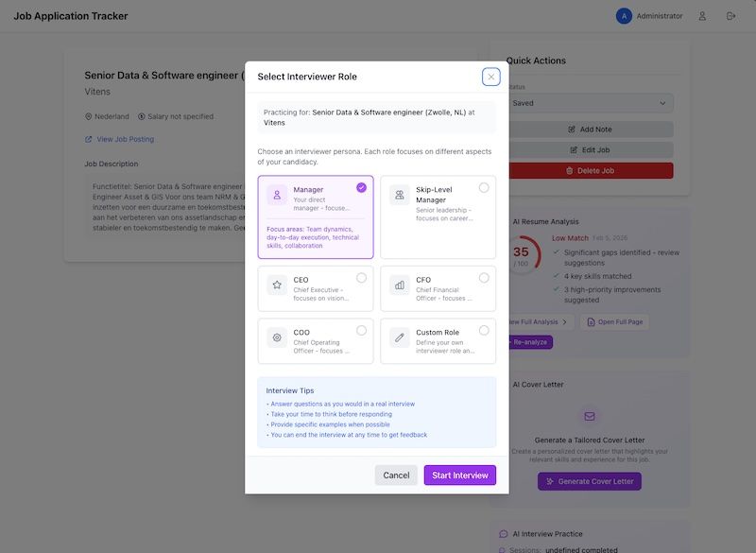Click the Delete Job button

click(591, 171)
